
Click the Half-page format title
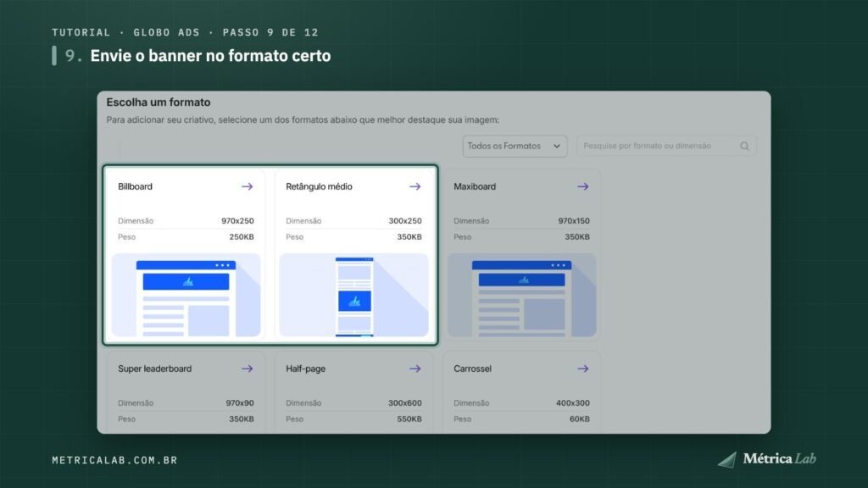[x=305, y=369]
